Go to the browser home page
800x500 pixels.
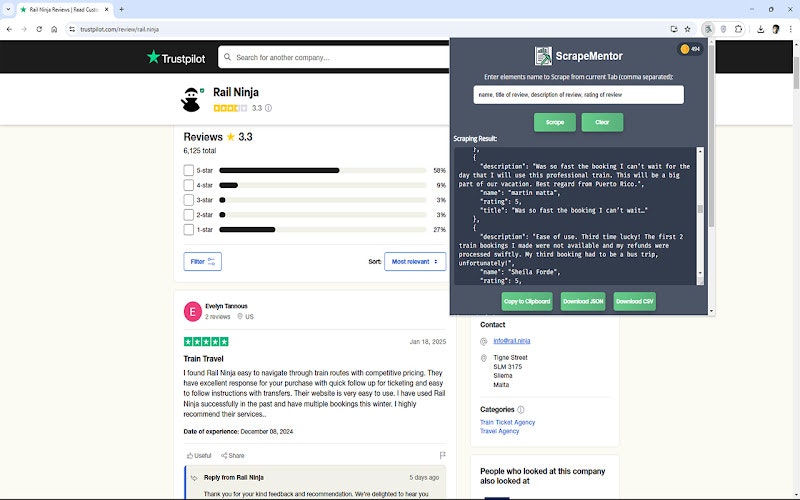[x=54, y=29]
